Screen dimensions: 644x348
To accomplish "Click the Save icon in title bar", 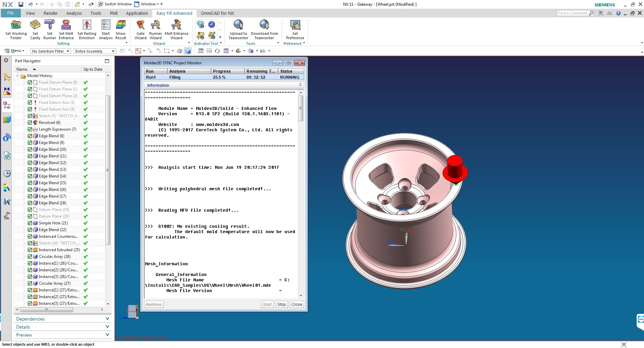I will [x=21, y=4].
